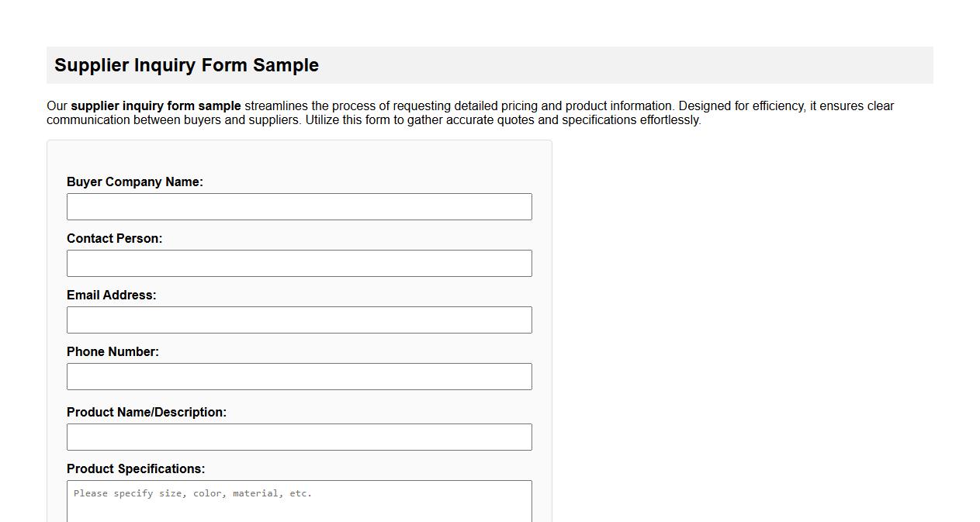
Task: Click the introductory description paragraph
Action: [x=466, y=112]
